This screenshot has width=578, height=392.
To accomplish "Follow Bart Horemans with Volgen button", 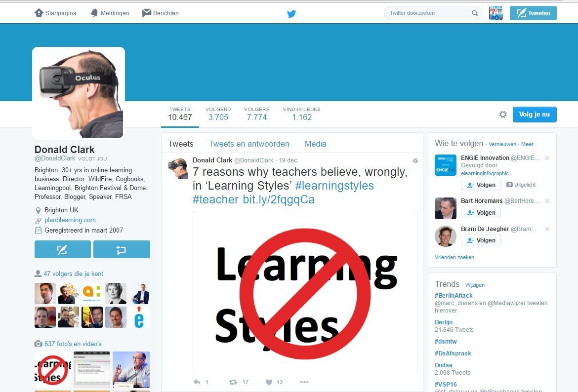I will [x=481, y=213].
